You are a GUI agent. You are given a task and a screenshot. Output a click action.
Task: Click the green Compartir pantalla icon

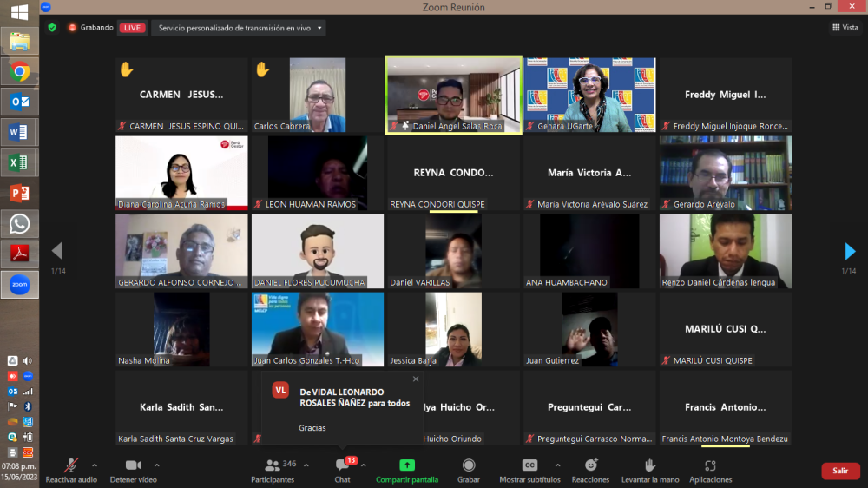[x=406, y=465]
